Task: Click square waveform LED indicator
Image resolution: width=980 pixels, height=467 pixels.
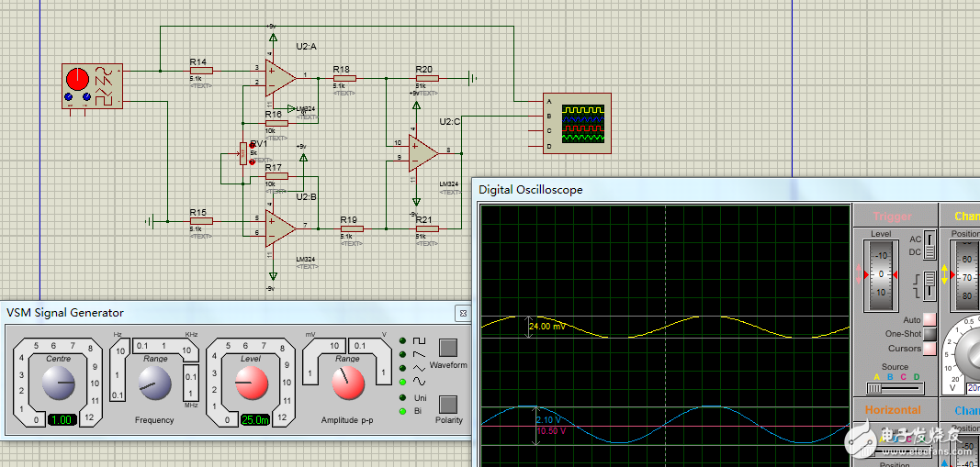Action: coord(402,341)
